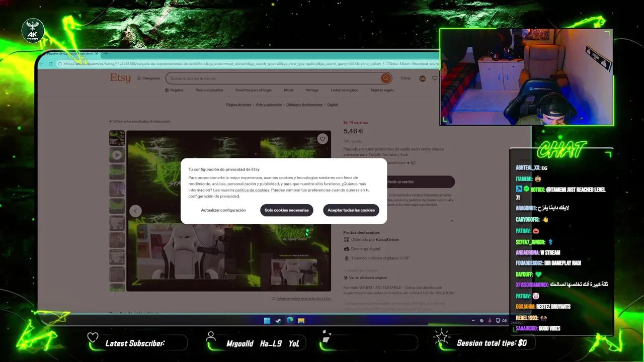Favorite the listing with the image heart icon
Screen dimensions: 644x362
tap(323, 139)
